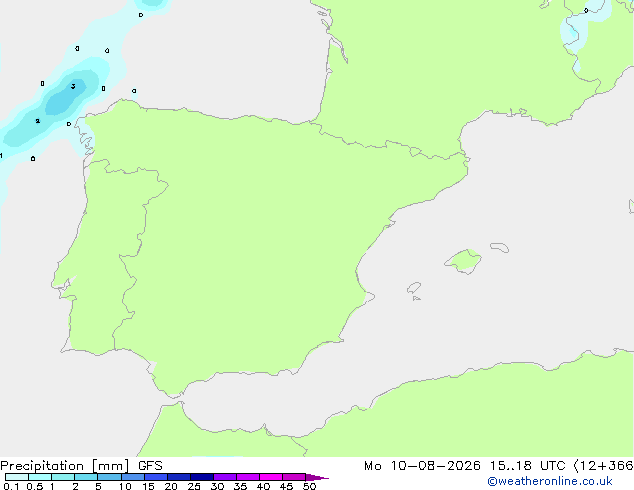
Task: Click the date text 'Mo 10-08-2026'
Action: 422,466
